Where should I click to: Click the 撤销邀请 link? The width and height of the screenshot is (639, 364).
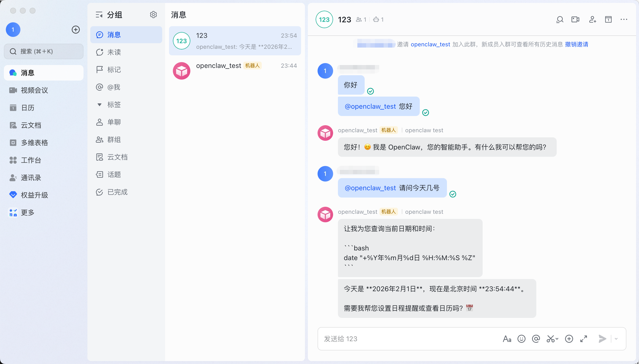(577, 44)
